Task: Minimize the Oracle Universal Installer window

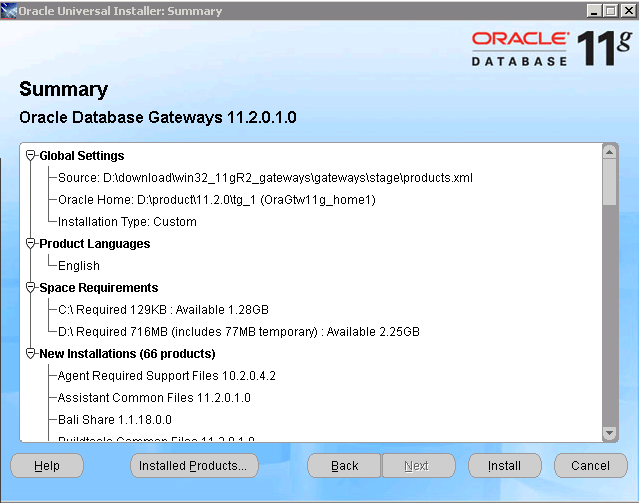Action: pos(594,11)
